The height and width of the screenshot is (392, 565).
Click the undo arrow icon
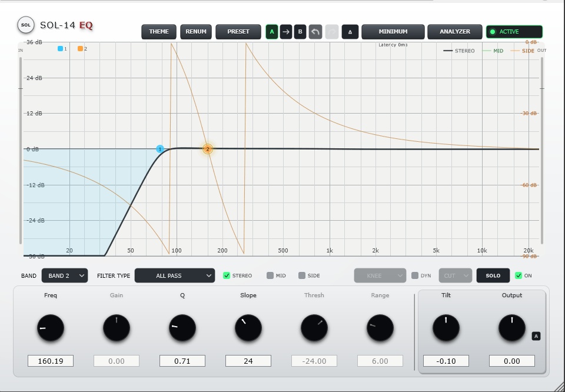click(x=315, y=32)
